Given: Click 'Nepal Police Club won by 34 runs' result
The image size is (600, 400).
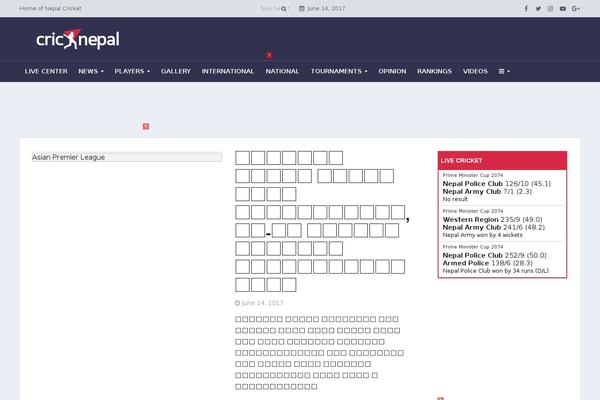Looking at the screenshot, I should [x=496, y=271].
